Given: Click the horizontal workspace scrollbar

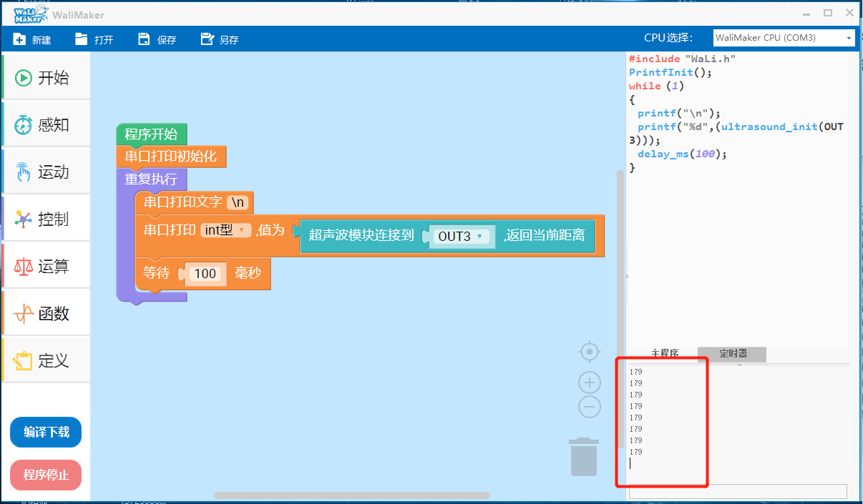Looking at the screenshot, I should pyautogui.click(x=351, y=495).
